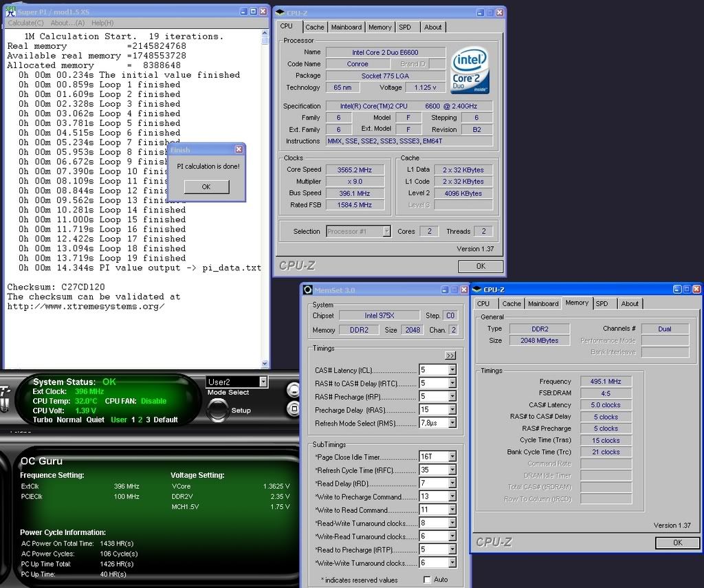The height and width of the screenshot is (588, 704).
Task: Open About tab in top CPU-Z window
Action: point(433,27)
